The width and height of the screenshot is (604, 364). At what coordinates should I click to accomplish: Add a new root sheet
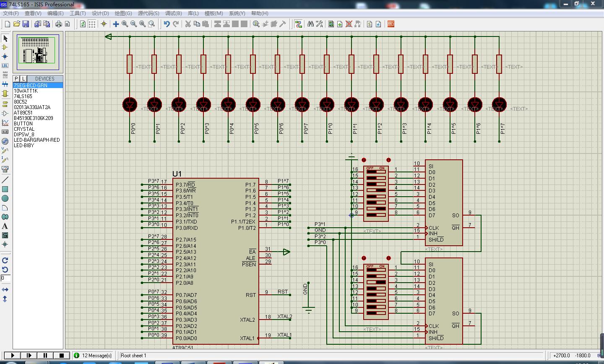point(340,24)
